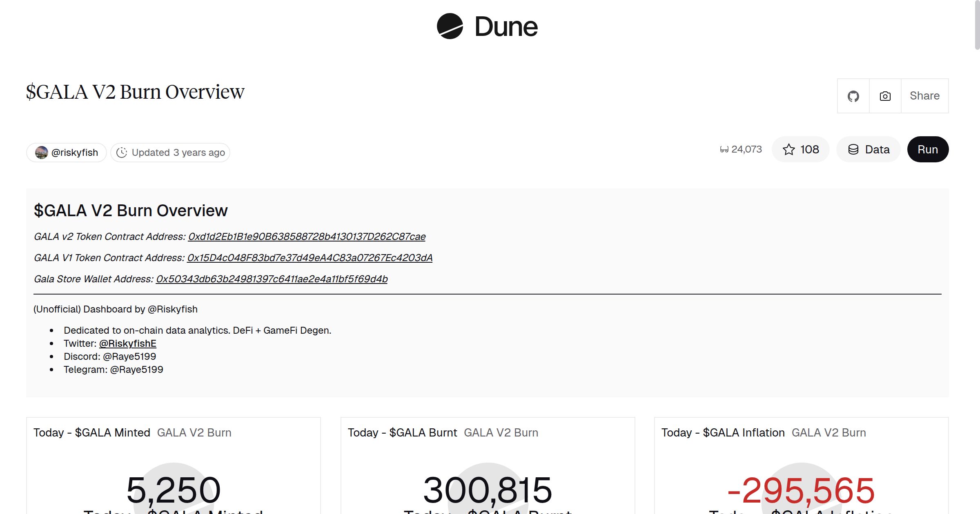Open the GitHub icon near Share
This screenshot has height=514, width=980.
(853, 95)
